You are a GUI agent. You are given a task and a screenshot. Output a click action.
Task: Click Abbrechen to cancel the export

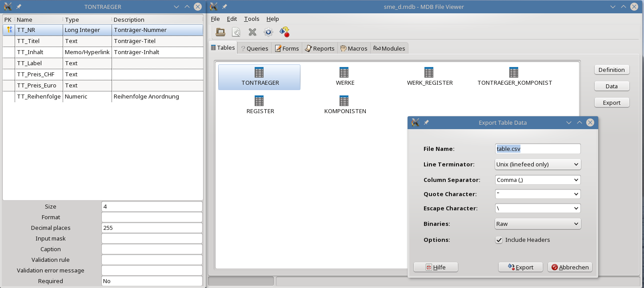[x=570, y=267]
